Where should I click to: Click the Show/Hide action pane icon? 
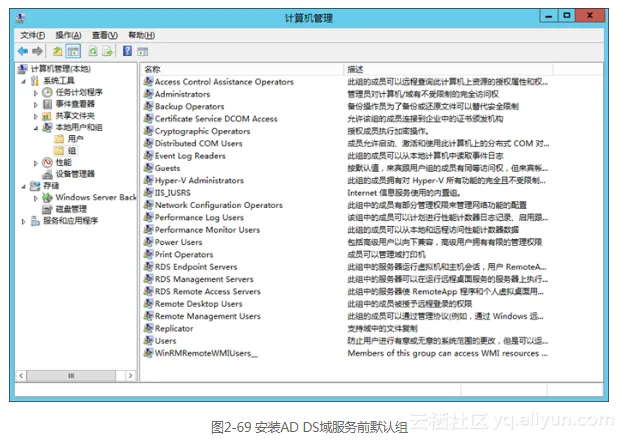[142, 51]
